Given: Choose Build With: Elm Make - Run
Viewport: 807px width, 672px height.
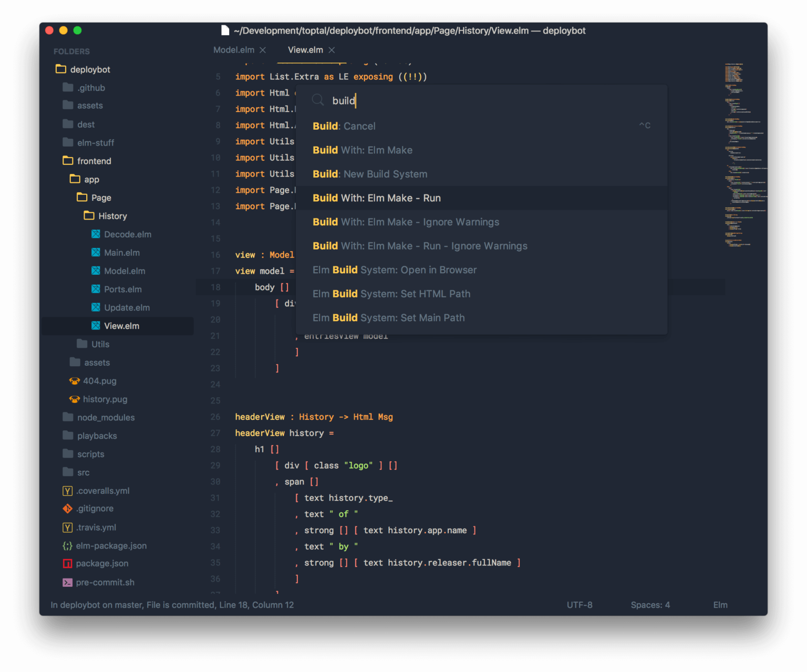Looking at the screenshot, I should tap(377, 198).
